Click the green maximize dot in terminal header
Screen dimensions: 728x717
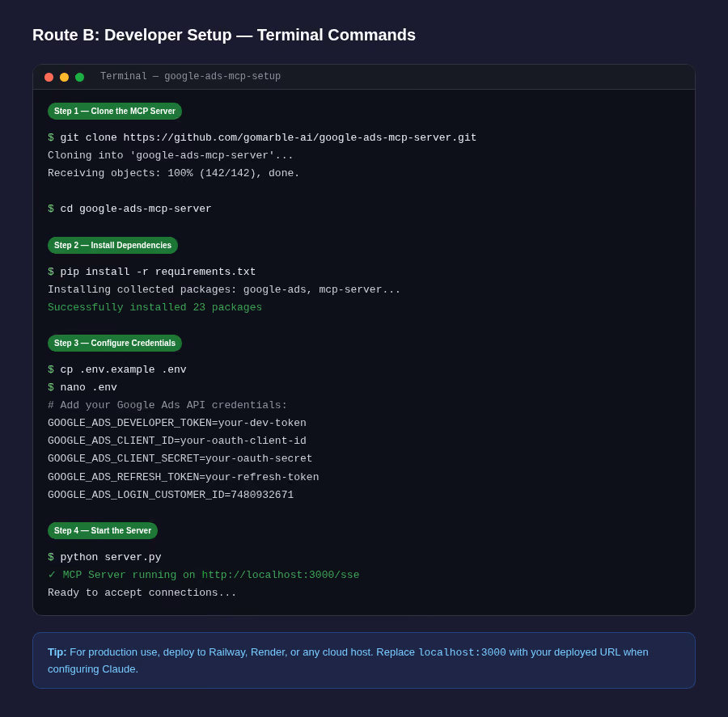coord(79,77)
